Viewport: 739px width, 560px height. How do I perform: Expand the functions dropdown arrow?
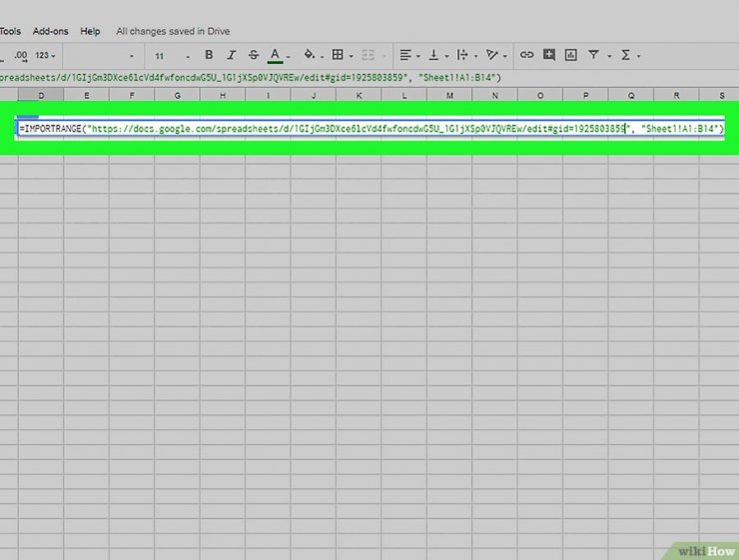pyautogui.click(x=638, y=57)
